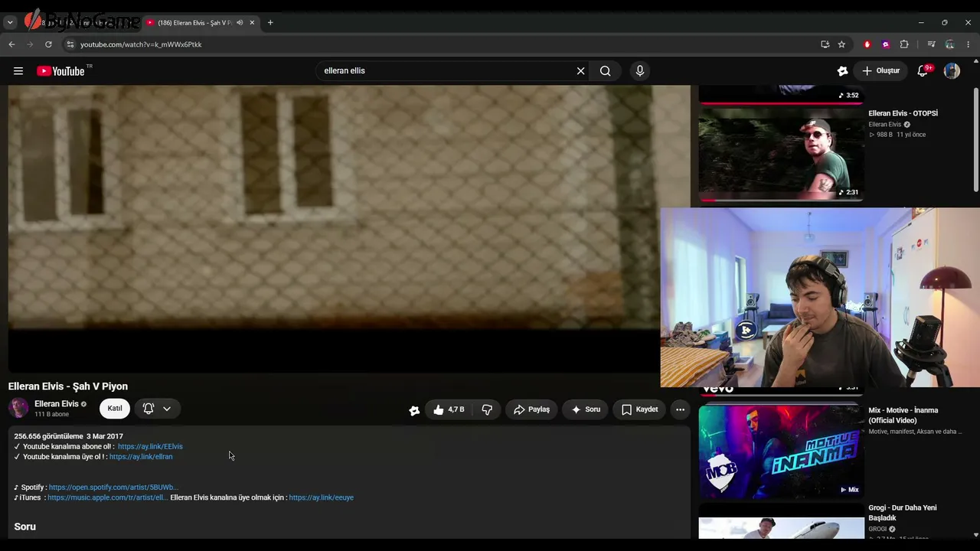Like the video (4,7 B)
The width and height of the screenshot is (980, 551).
(x=449, y=409)
